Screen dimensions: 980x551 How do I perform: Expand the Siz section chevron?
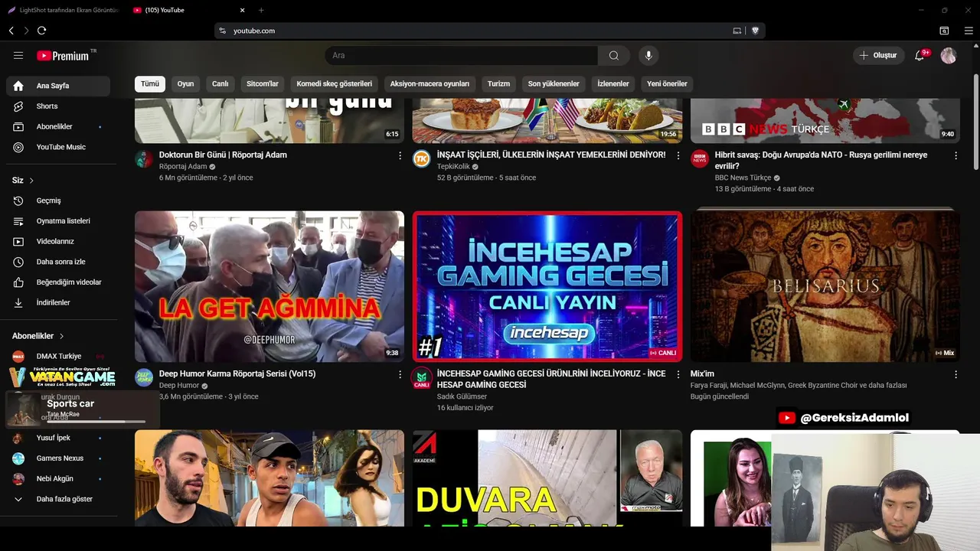click(31, 181)
